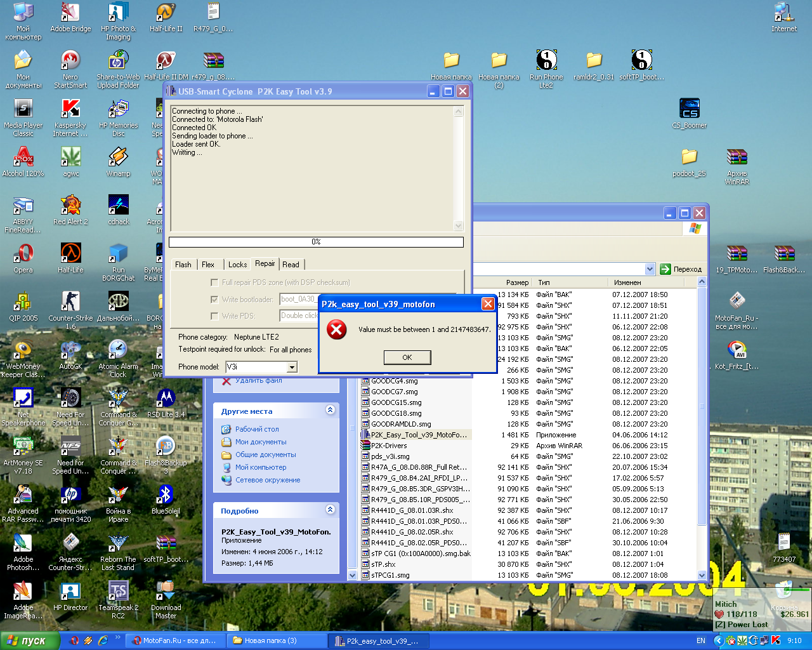Collapse the Другие места panel
The width and height of the screenshot is (812, 650).
[330, 410]
